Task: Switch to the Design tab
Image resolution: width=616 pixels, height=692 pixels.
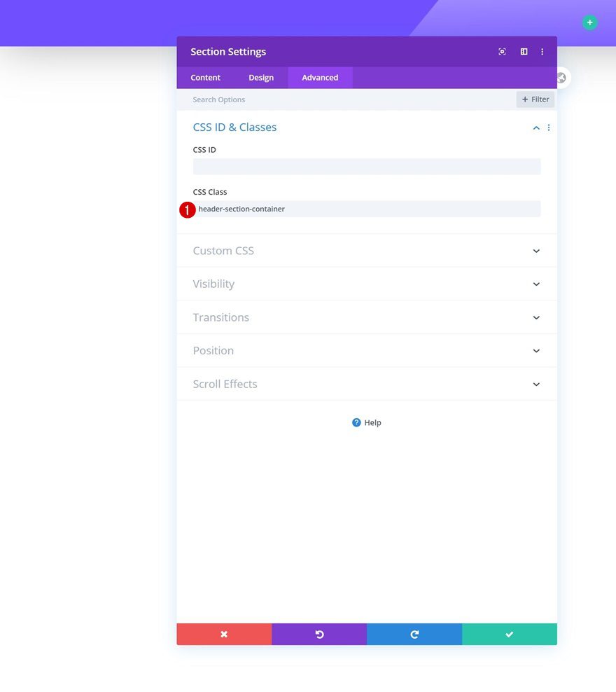Action: [x=261, y=78]
